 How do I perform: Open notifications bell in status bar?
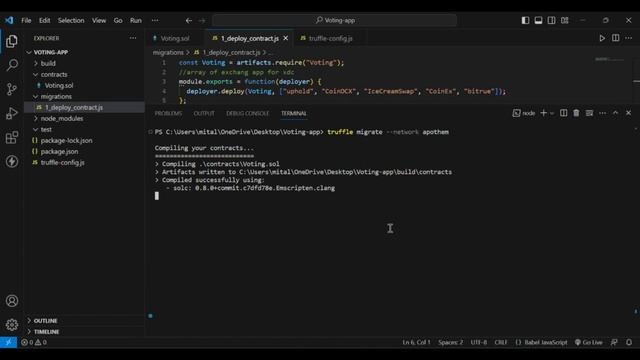pos(629,342)
